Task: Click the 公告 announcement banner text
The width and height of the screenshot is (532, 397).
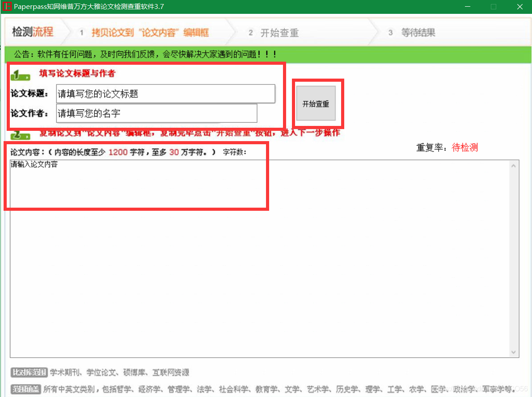Action: (145, 54)
